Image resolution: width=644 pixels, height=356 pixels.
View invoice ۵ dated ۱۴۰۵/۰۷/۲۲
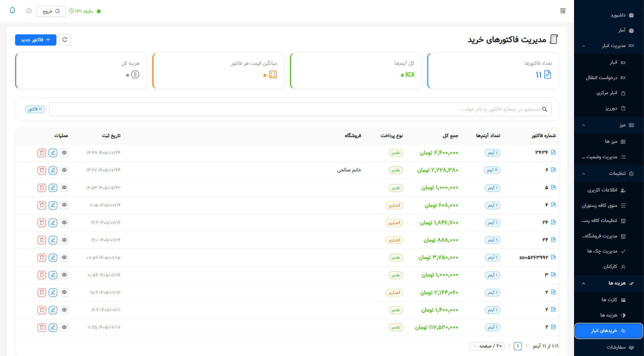[x=65, y=188]
